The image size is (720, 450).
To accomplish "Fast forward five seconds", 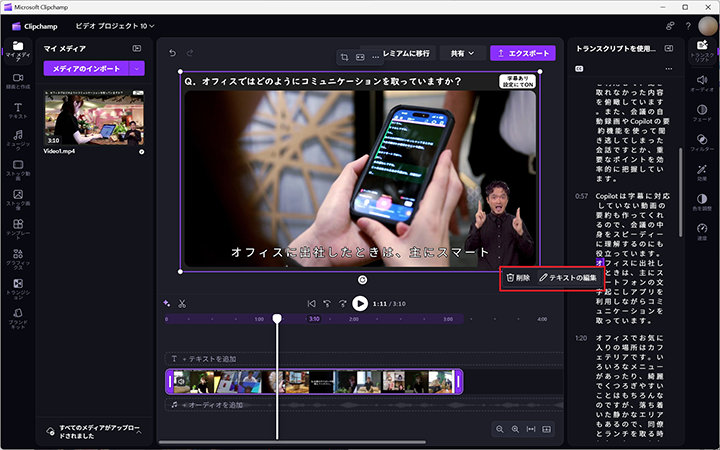I will tap(343, 304).
